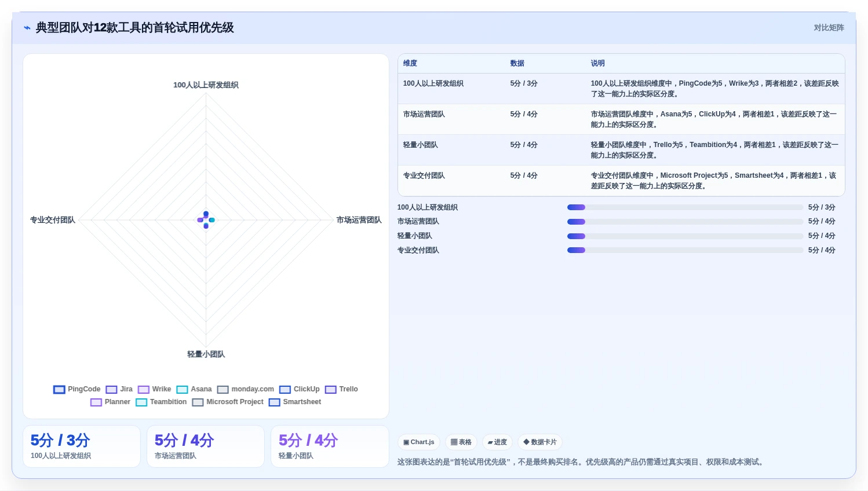868x491 pixels.
Task: Open the 市场运营团队 stat card
Action: tap(206, 446)
